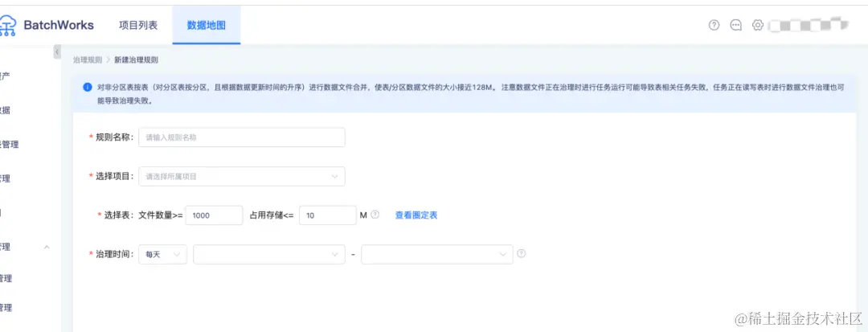Screen dimensions: 868x332
Task: Click the BatchWorks cloud logo
Action: pyautogui.click(x=8, y=26)
